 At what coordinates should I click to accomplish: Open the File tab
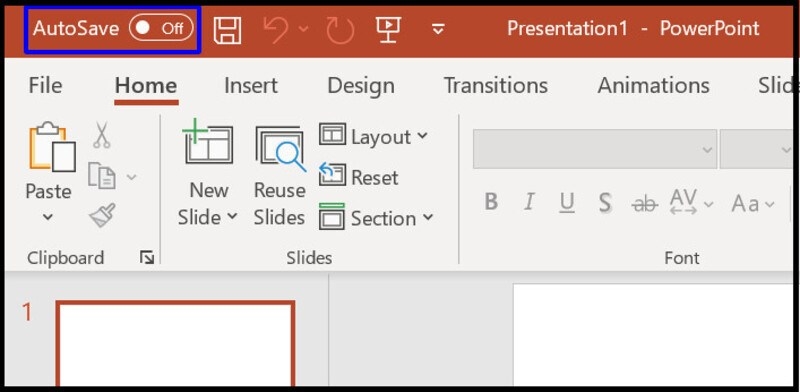coord(45,85)
